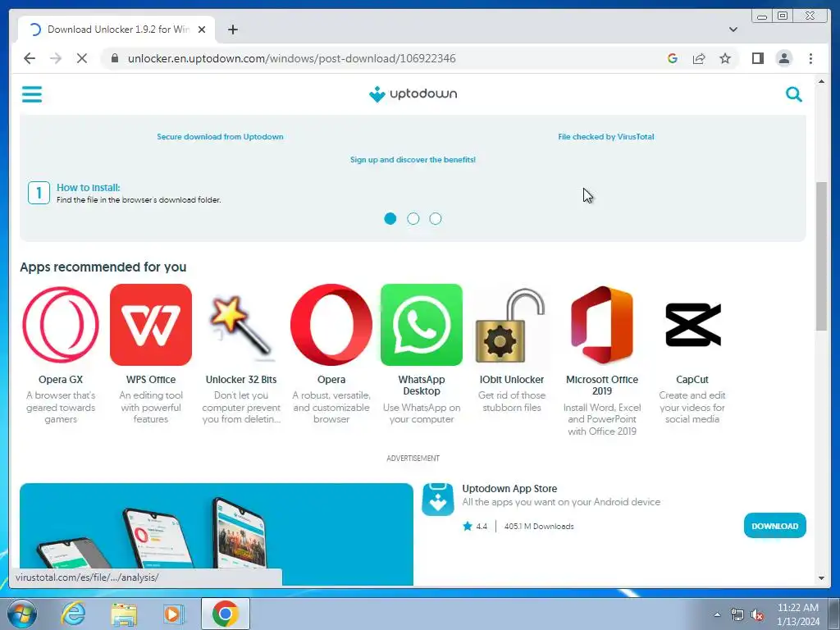Screen dimensions: 840x630
Task: Show hidden system tray icons
Action: pyautogui.click(x=717, y=614)
